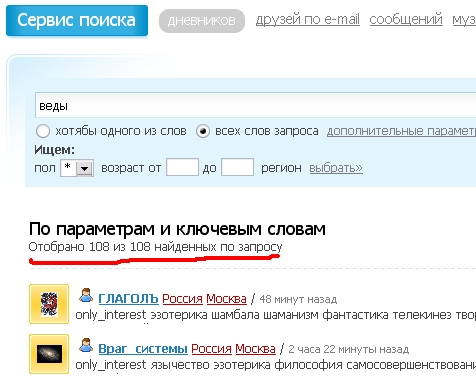The image size is (476, 379).
Task: Click the search field containing 'веды'
Action: pos(255,105)
